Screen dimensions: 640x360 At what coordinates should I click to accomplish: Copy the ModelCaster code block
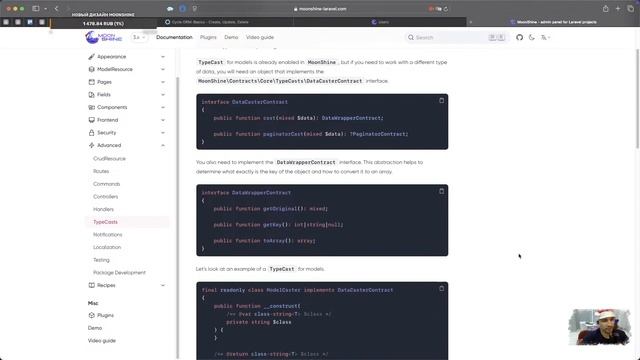click(441, 289)
